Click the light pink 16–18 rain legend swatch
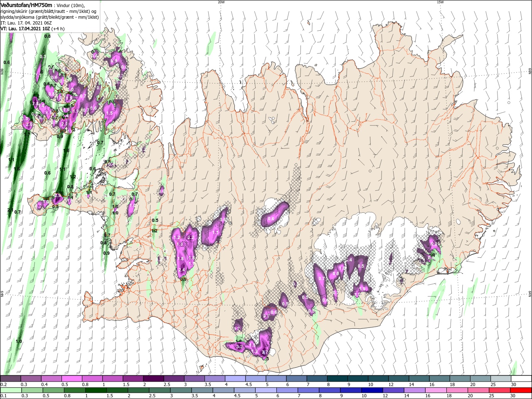Viewport: 532px width, 399px height. pos(436,390)
